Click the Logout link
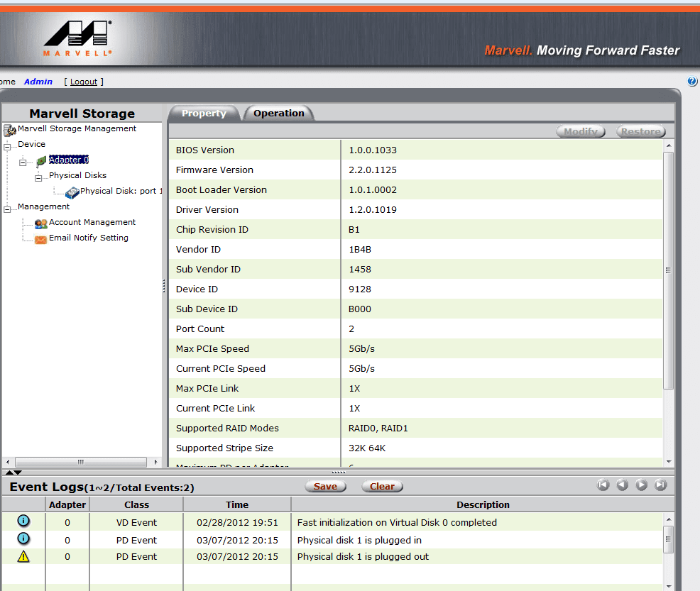Screen dimensions: 700x591 [84, 82]
